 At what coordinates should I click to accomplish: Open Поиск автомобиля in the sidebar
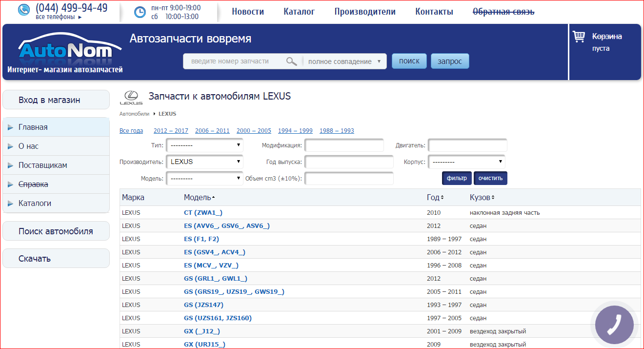pos(56,231)
